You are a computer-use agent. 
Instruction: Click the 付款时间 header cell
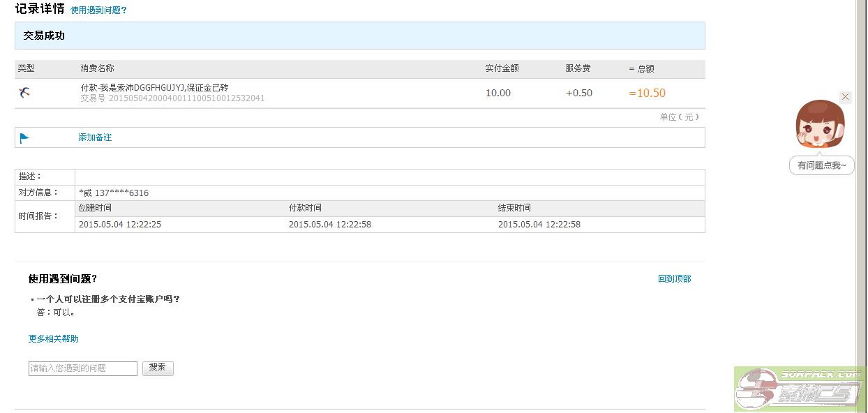pyautogui.click(x=305, y=208)
